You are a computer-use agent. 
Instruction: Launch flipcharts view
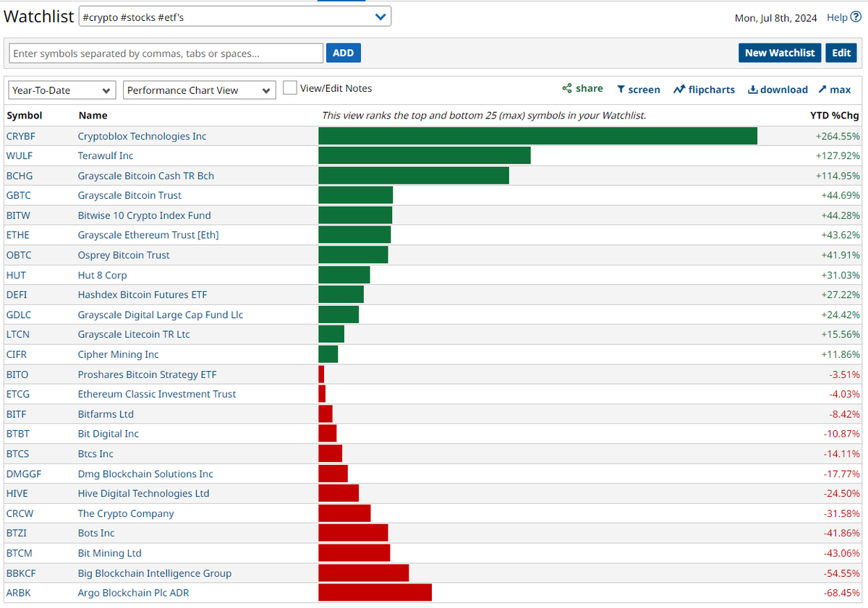coord(704,90)
